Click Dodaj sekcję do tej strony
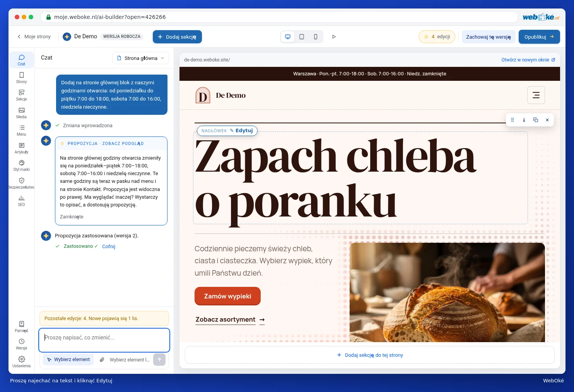The height and width of the screenshot is (392, 574). [x=370, y=355]
